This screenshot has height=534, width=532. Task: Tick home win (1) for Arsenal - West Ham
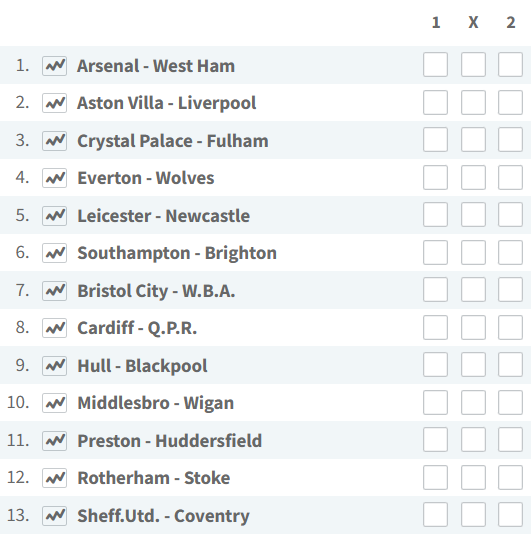[x=435, y=64]
